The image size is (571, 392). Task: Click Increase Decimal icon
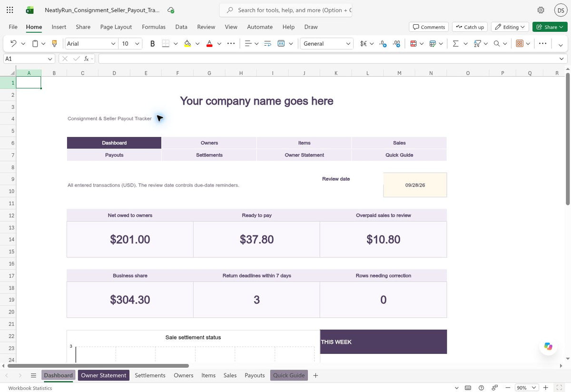point(383,43)
